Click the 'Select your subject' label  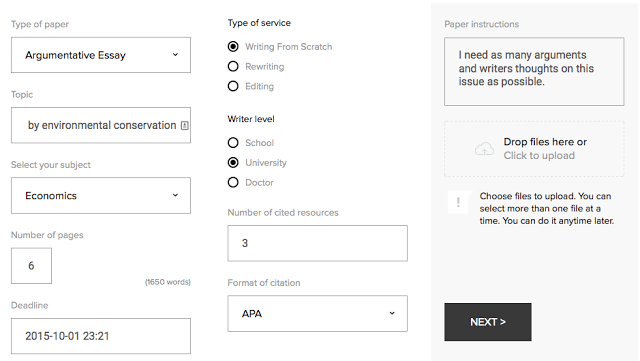(x=51, y=165)
